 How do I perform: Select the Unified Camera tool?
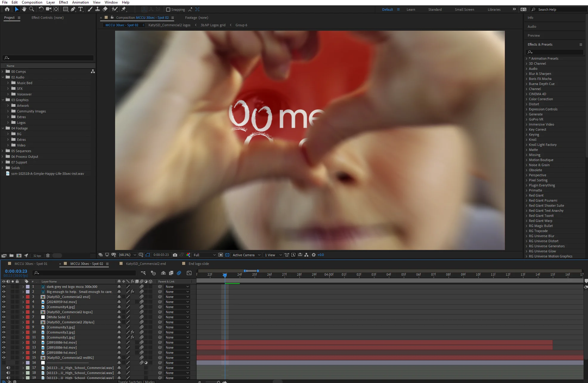49,9
